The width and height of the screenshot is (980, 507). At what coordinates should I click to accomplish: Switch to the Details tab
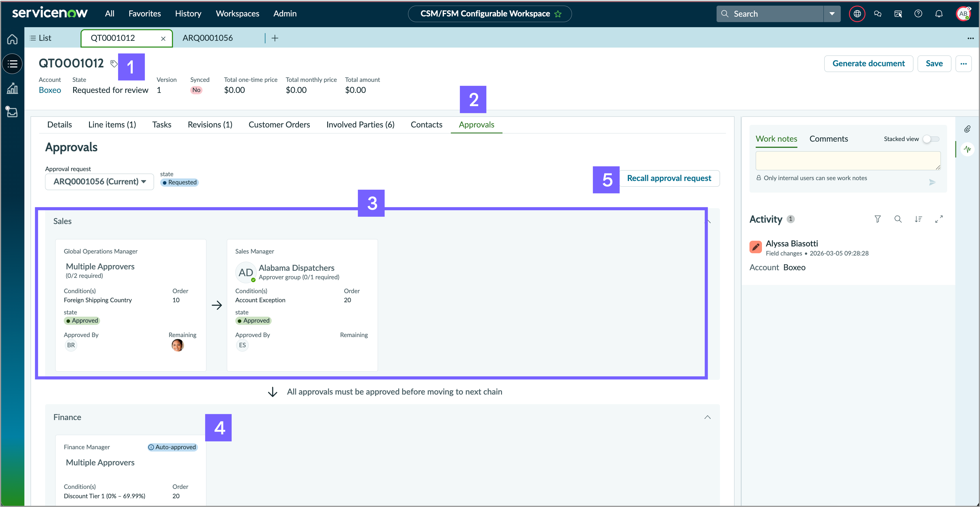click(x=59, y=125)
